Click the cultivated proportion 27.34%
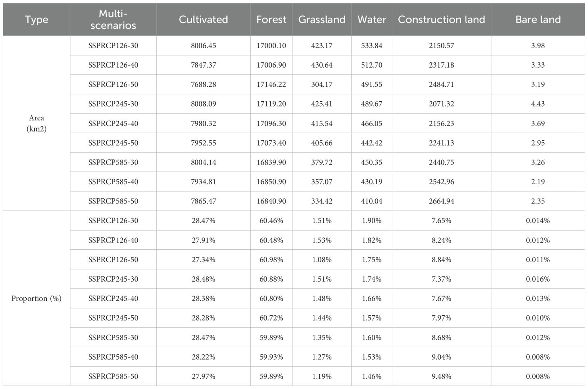 coord(203,259)
